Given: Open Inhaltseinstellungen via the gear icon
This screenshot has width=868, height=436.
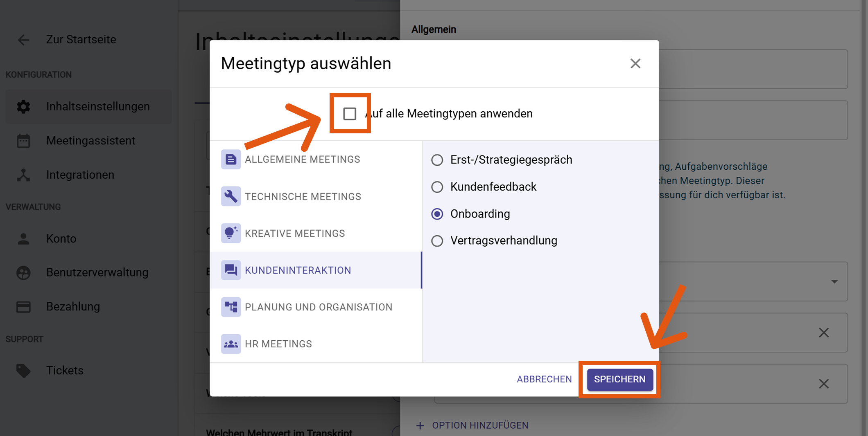Looking at the screenshot, I should coord(23,106).
